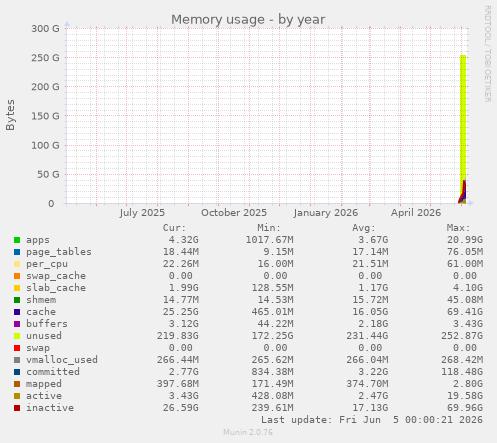Image resolution: width=497 pixels, height=443 pixels.
Task: Select the gray vmalloc_used legend swatch
Action: (17, 360)
